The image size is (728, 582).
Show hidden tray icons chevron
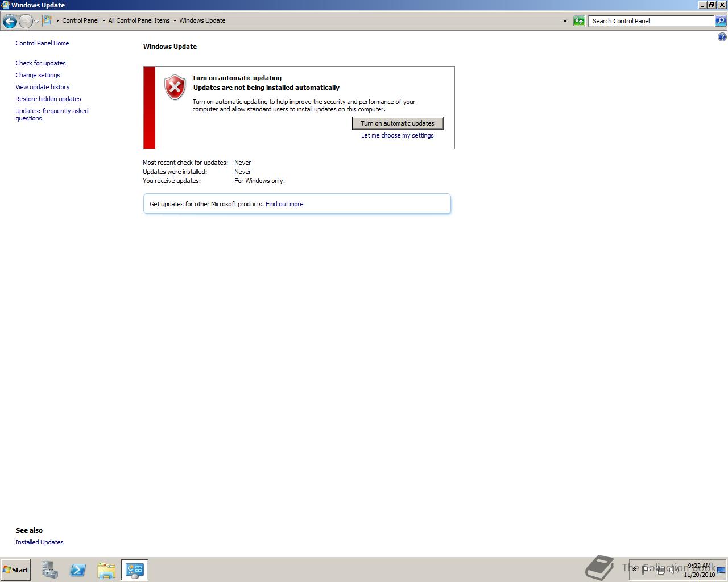(635, 569)
